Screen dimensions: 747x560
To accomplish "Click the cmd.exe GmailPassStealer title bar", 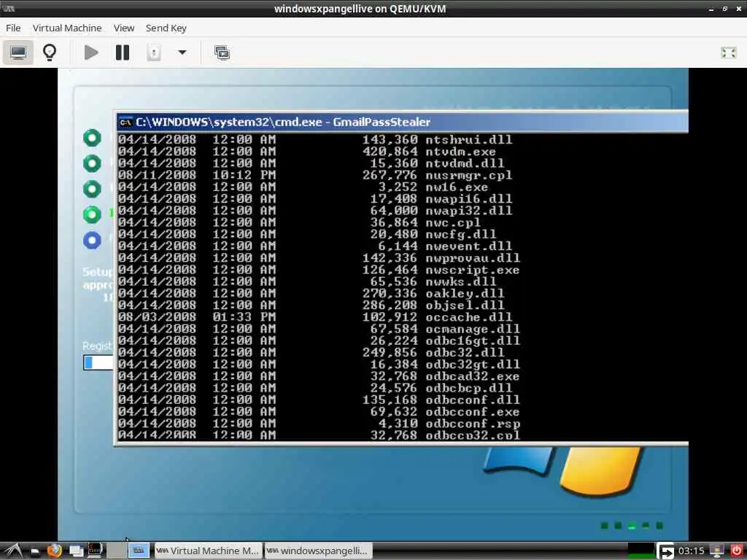I will click(403, 122).
